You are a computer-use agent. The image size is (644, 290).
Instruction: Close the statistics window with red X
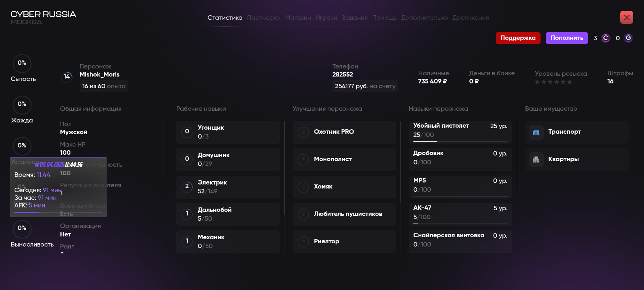click(626, 17)
